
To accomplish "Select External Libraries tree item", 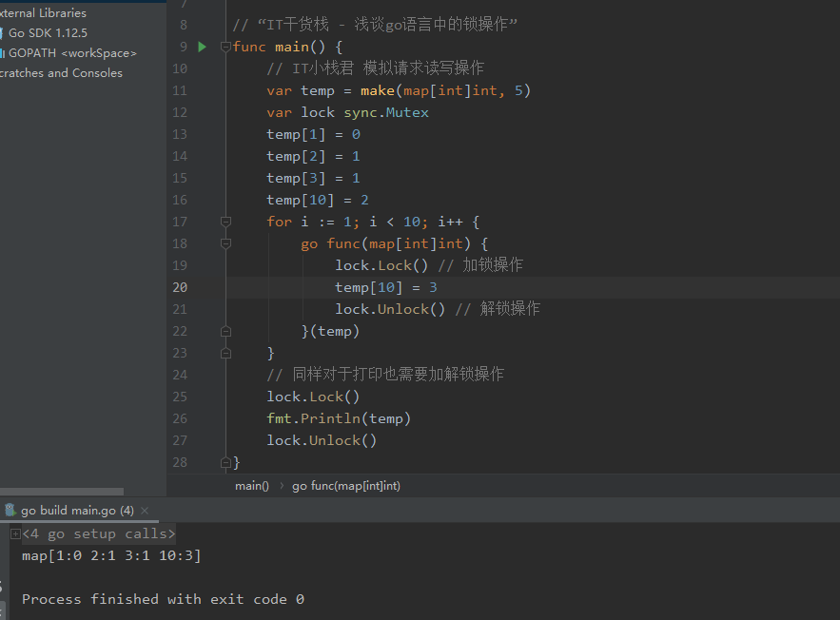I will 43,13.
